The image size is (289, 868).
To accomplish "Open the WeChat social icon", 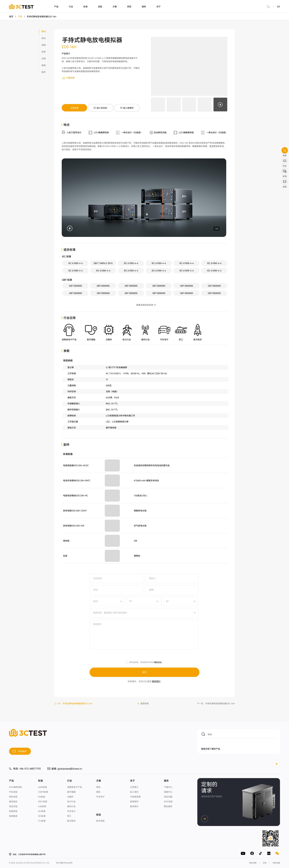I will click(x=277, y=854).
